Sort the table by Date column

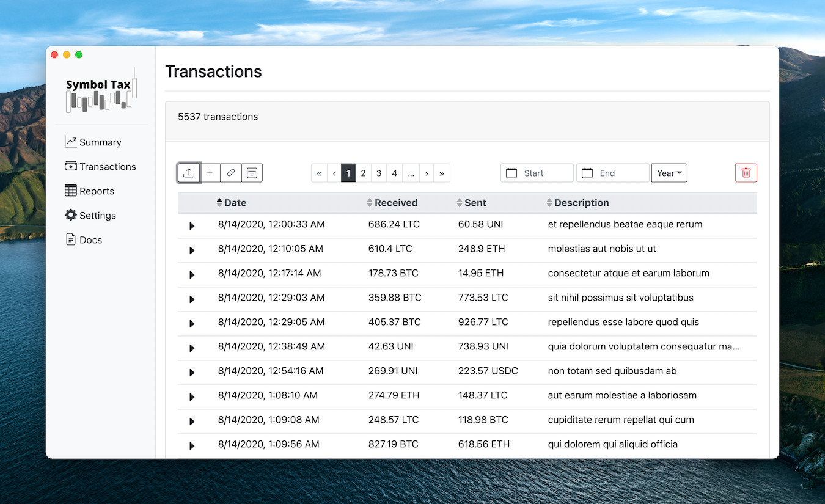232,203
